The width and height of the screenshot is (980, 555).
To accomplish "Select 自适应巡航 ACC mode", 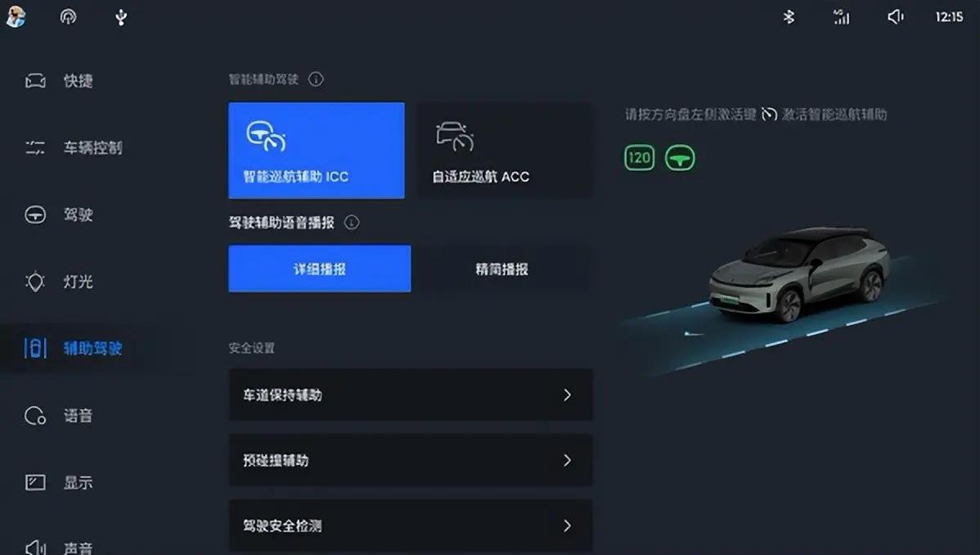I will click(x=505, y=151).
